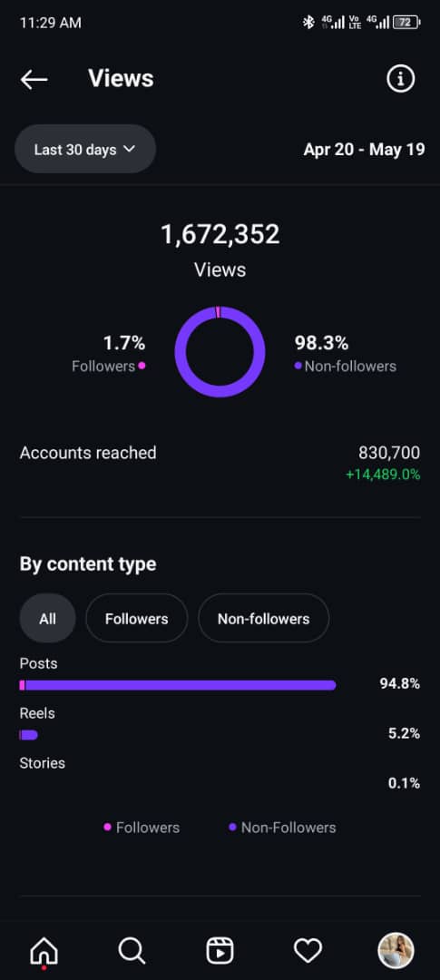The image size is (440, 980).
Task: Open the profile picture thumbnail
Action: click(x=396, y=951)
